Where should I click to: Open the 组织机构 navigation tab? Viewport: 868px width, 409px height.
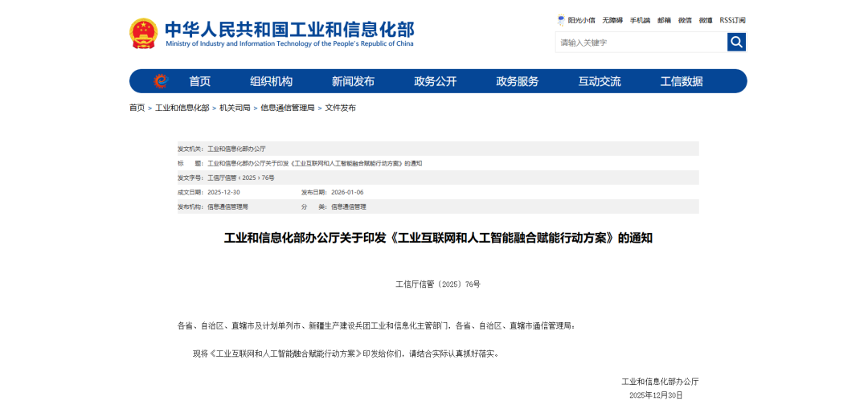(x=272, y=81)
